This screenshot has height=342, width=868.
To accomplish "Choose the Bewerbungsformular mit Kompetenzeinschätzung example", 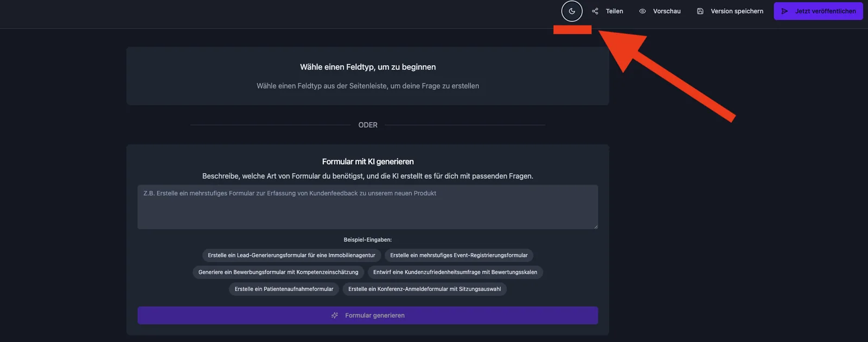I will tap(278, 272).
